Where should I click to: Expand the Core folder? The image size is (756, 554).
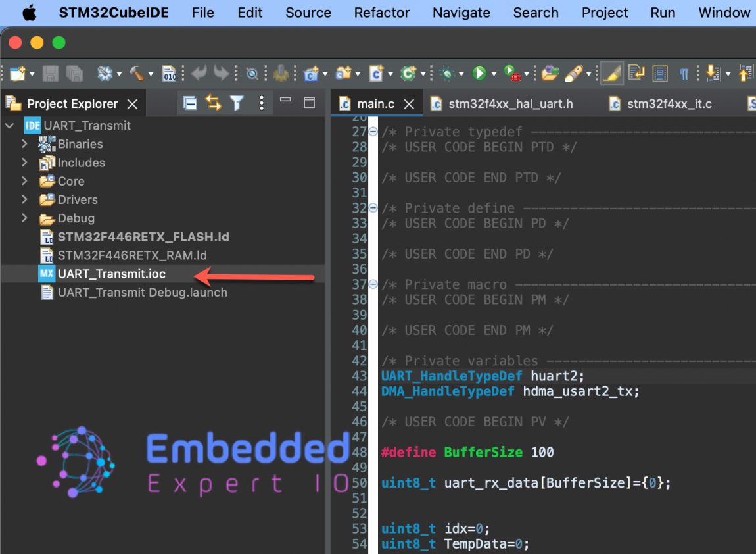[x=24, y=181]
